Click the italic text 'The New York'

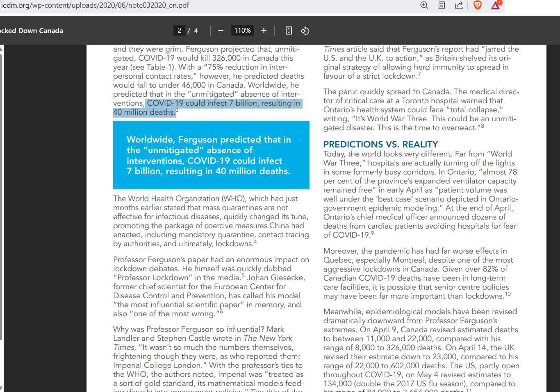pyautogui.click(x=268, y=338)
